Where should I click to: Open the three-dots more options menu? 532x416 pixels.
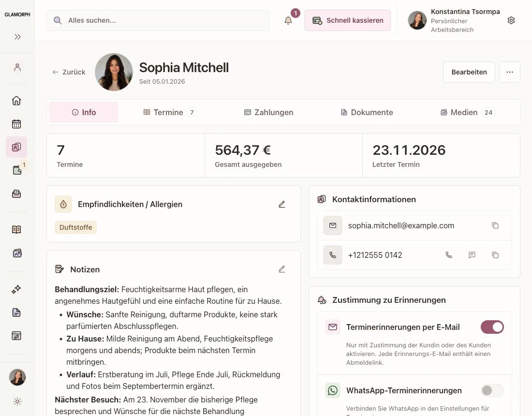click(510, 72)
